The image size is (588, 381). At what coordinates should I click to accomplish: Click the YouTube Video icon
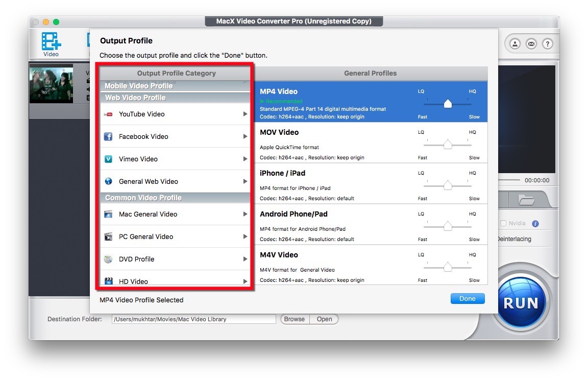[108, 114]
